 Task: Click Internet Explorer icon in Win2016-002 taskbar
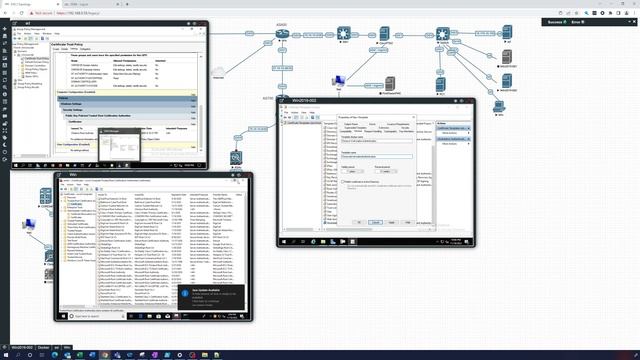[313, 242]
